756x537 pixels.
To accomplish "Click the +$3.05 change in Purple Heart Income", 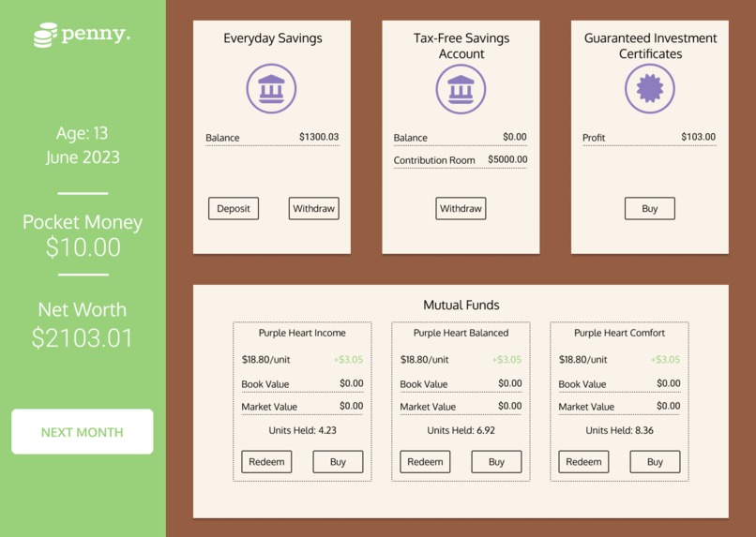I will pyautogui.click(x=348, y=359).
